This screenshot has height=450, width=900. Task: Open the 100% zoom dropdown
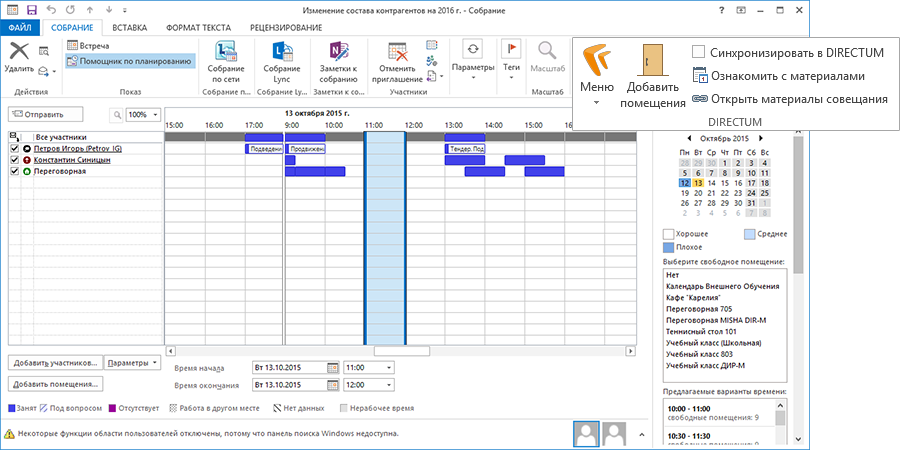(155, 115)
